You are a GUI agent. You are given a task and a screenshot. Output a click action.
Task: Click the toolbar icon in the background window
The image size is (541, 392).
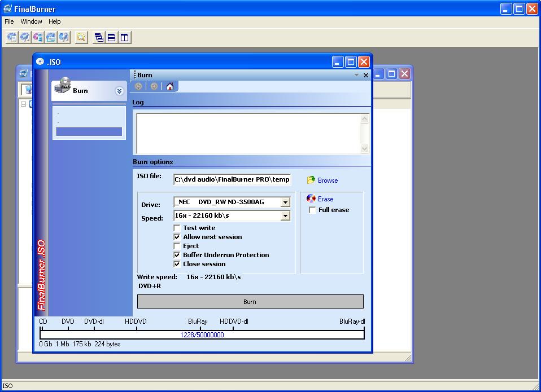[27, 90]
